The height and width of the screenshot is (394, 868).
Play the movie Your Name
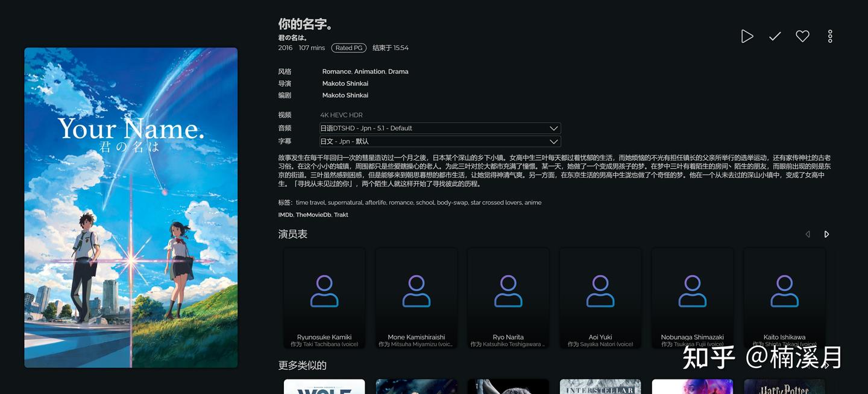click(746, 35)
